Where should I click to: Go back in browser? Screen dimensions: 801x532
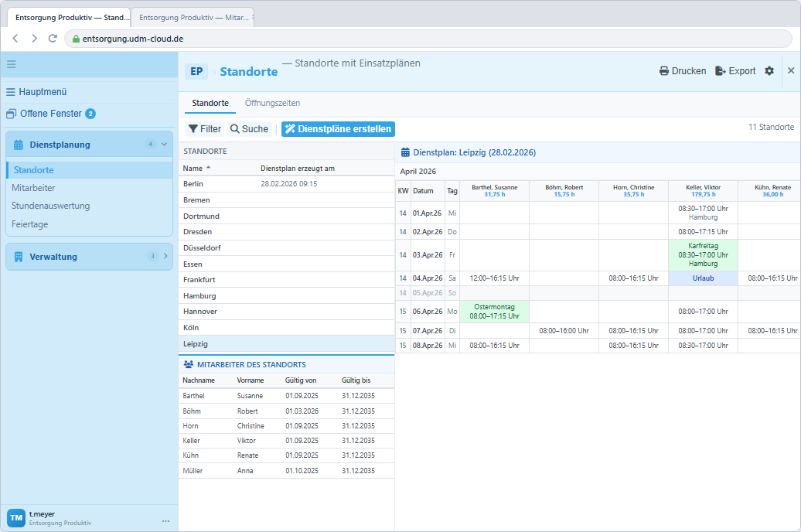point(15,39)
